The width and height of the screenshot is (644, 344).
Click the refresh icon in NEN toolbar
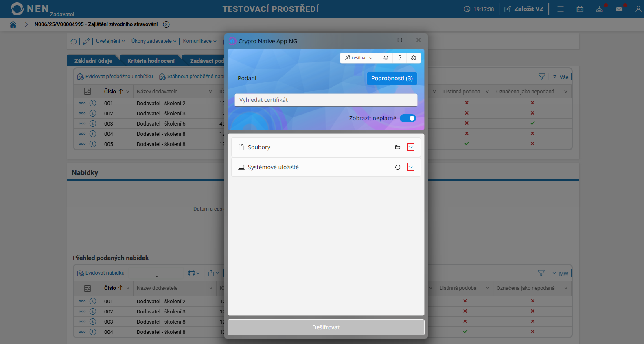74,41
